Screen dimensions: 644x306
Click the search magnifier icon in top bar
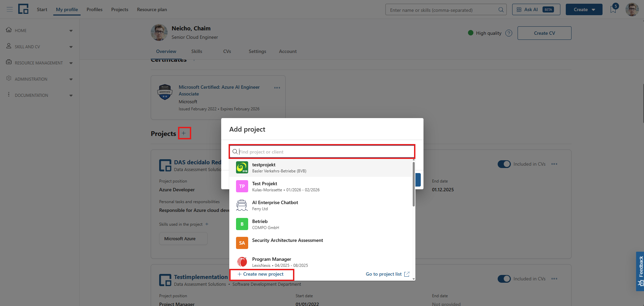(x=501, y=10)
